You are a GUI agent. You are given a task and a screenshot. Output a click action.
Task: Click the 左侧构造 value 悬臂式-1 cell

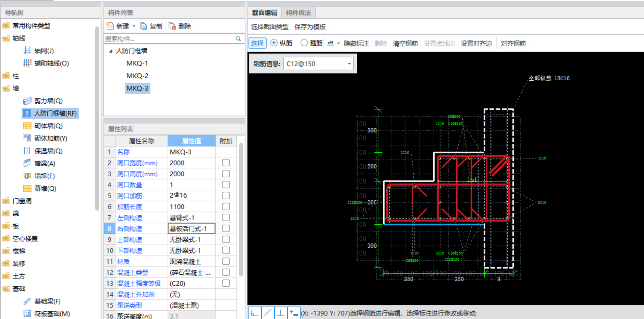pyautogui.click(x=192, y=218)
